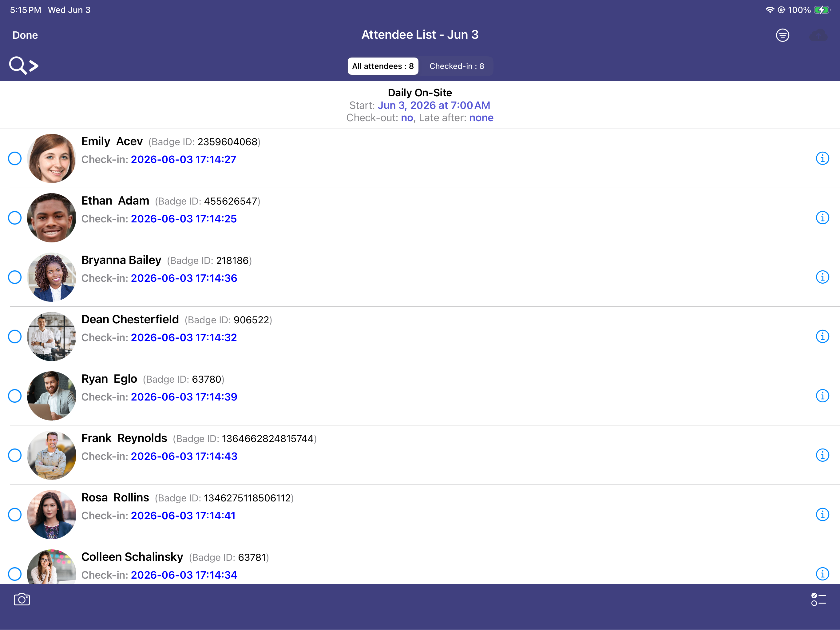Open Dean Chesterfield's profile photo
This screenshot has width=840, height=630.
pos(52,336)
